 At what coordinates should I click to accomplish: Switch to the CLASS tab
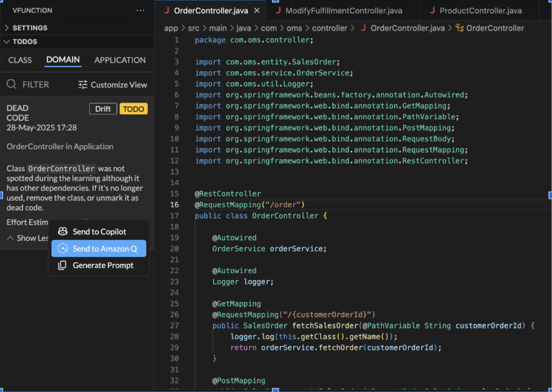20,60
